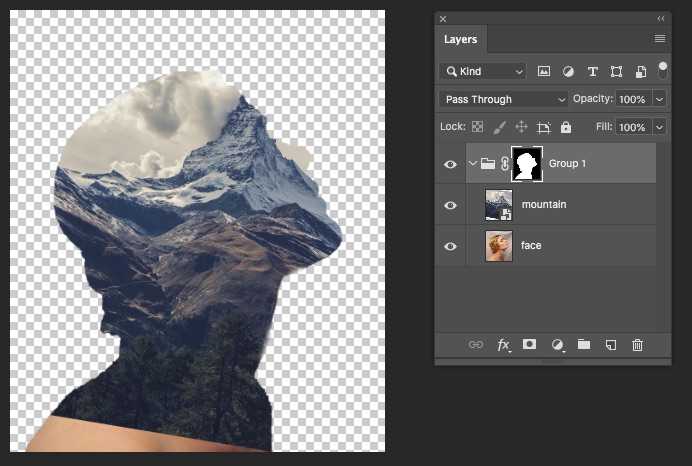Collapse the Group 1 folder arrow
The height and width of the screenshot is (466, 692).
click(x=473, y=164)
